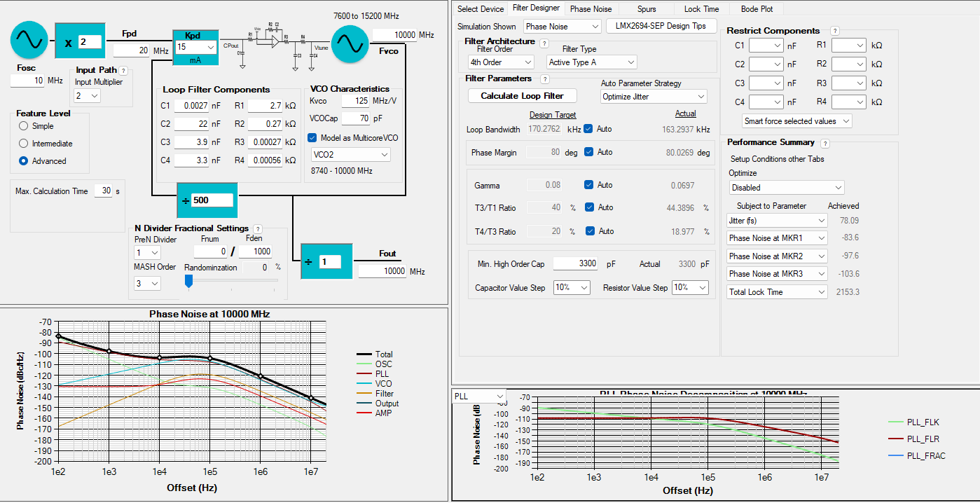Click the Fnum numerator field
Image resolution: width=980 pixels, height=503 pixels.
tap(210, 251)
